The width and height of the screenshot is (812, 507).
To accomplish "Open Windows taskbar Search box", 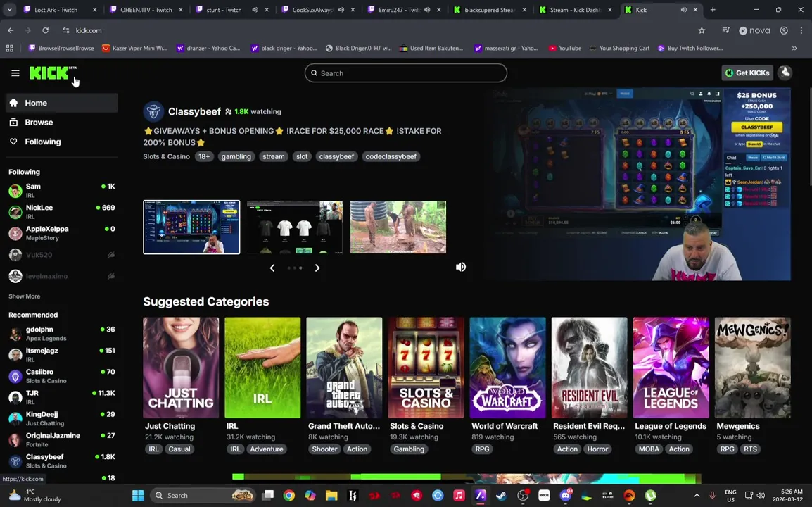I will pos(203,496).
